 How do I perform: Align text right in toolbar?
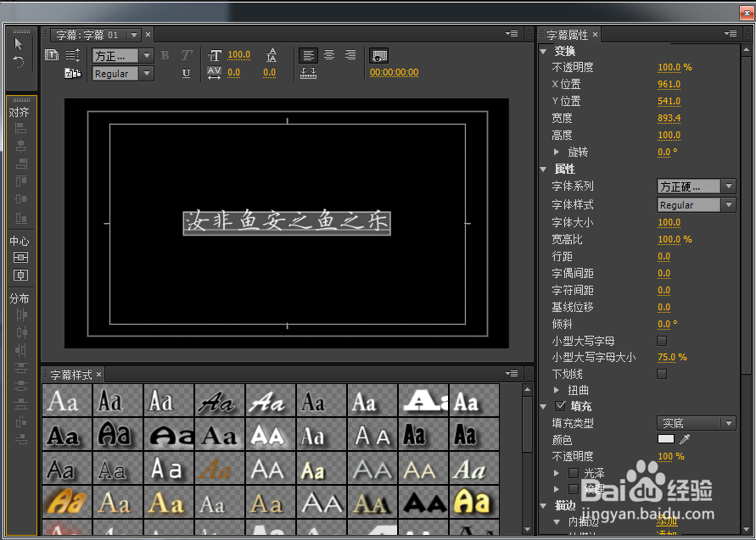click(x=350, y=55)
